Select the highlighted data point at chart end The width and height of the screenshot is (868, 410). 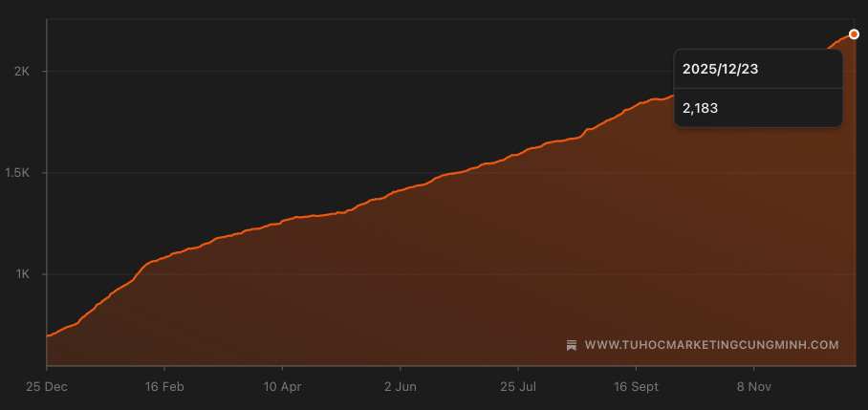click(854, 34)
